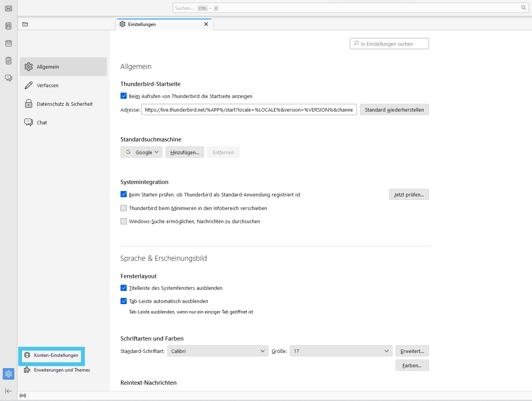Click the magnifier icon in global search
Screen dimensions: 532x401
click(x=523, y=8)
